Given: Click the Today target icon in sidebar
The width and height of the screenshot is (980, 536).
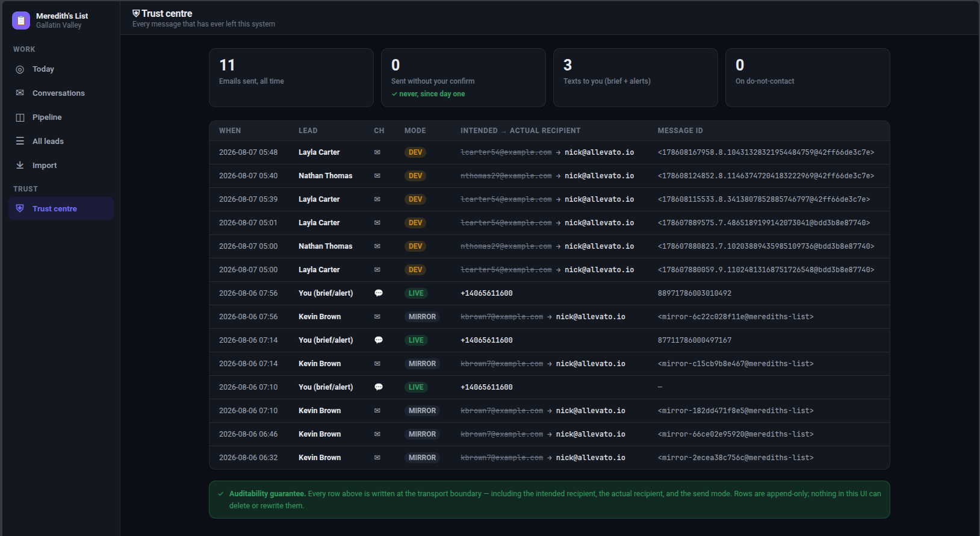Looking at the screenshot, I should (20, 69).
